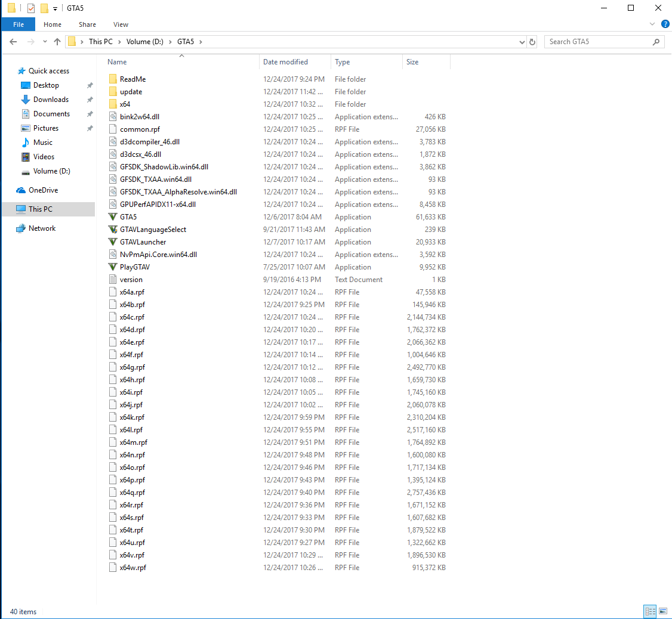672x619 pixels.
Task: Click New folder icon in title bar
Action: tap(44, 8)
